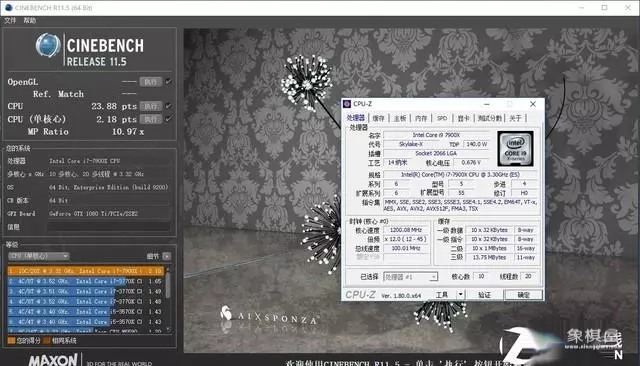Click the x 12.0 (12 - 45) multiplier value
Viewport: 640px width, 366px height.
pyautogui.click(x=406, y=239)
